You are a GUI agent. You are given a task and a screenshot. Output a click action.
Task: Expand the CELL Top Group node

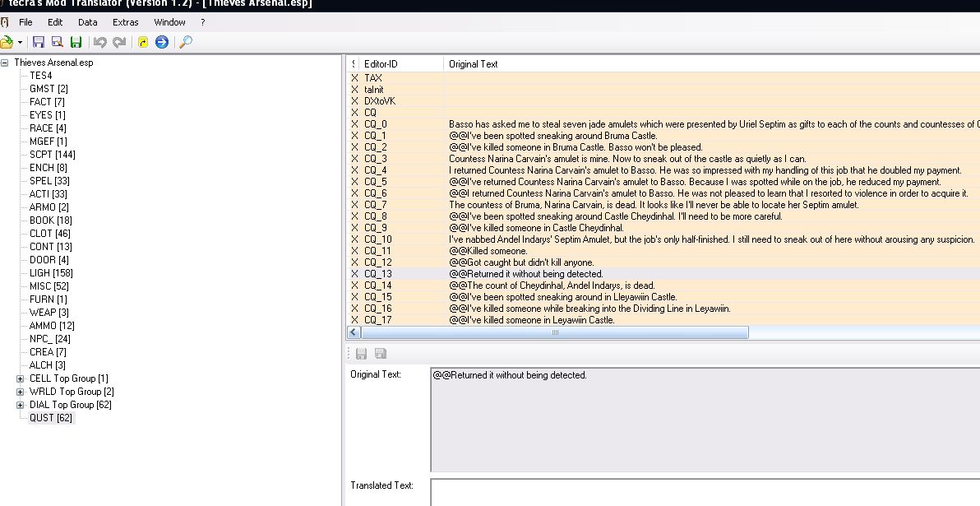[20, 378]
